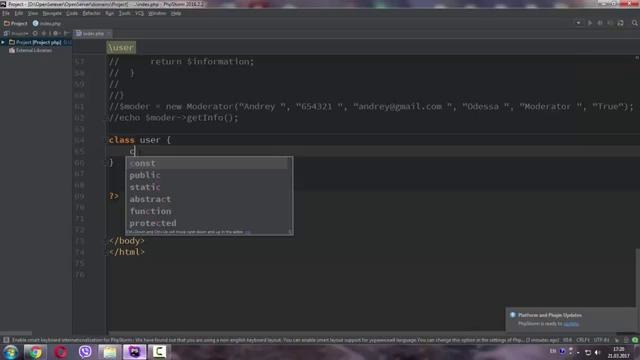Image resolution: width=640 pixels, height=360 pixels.
Task: Open Google Chrome from taskbar
Action: point(35,352)
